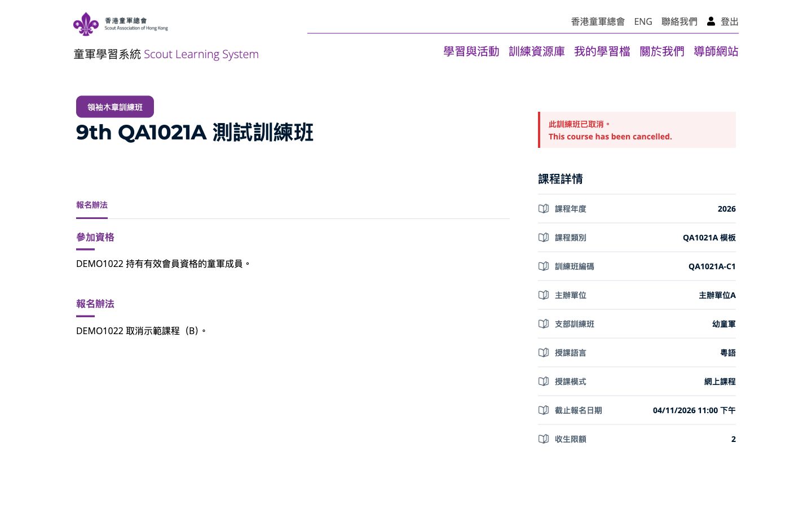812x508 pixels.
Task: Click the book icon next to 授課語言
Action: (544, 353)
